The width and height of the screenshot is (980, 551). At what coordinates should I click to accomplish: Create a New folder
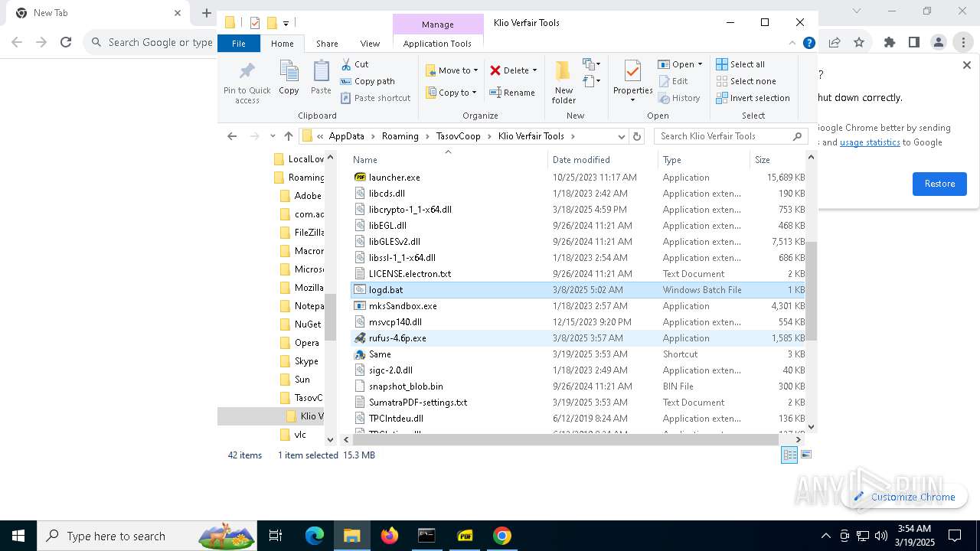click(x=563, y=82)
